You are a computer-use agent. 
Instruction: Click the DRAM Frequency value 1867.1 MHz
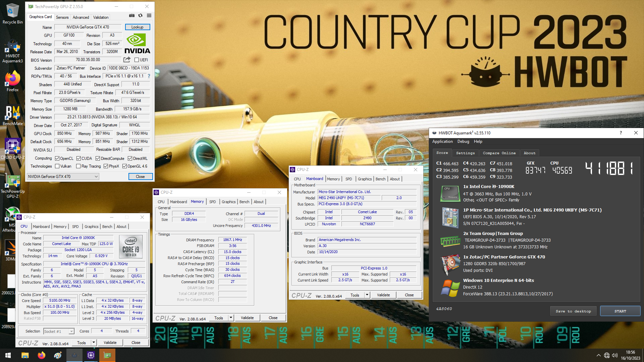pyautogui.click(x=233, y=240)
